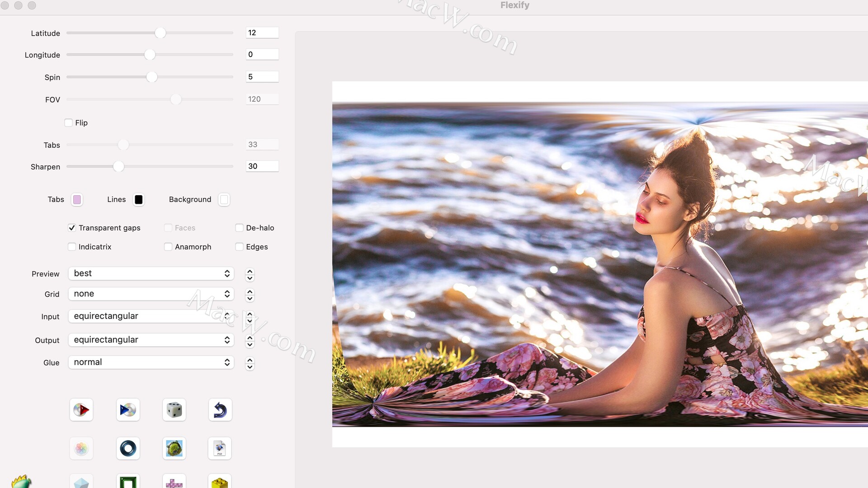Screen dimensions: 868x488
Task: Open the Glue dropdown showing normal
Action: point(151,362)
